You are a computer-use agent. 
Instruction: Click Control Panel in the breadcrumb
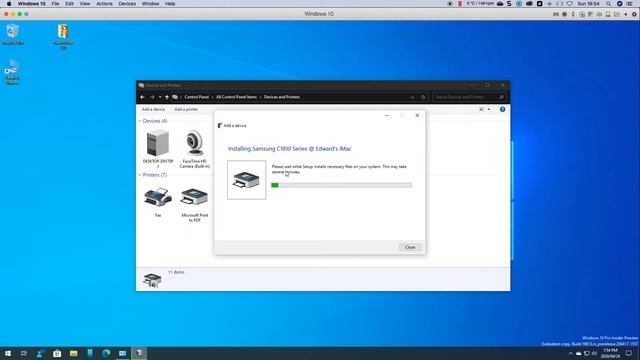[196, 97]
